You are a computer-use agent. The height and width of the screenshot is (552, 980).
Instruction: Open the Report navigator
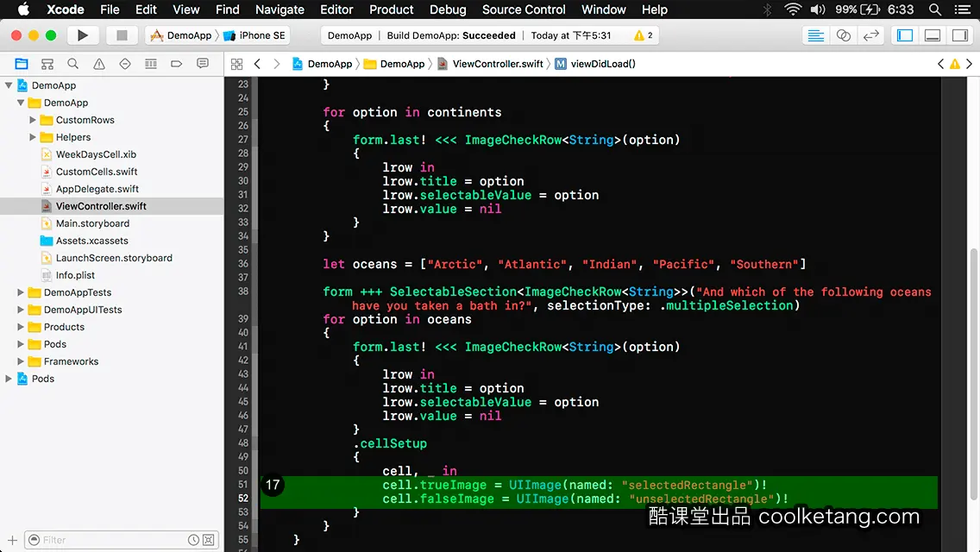(x=203, y=64)
